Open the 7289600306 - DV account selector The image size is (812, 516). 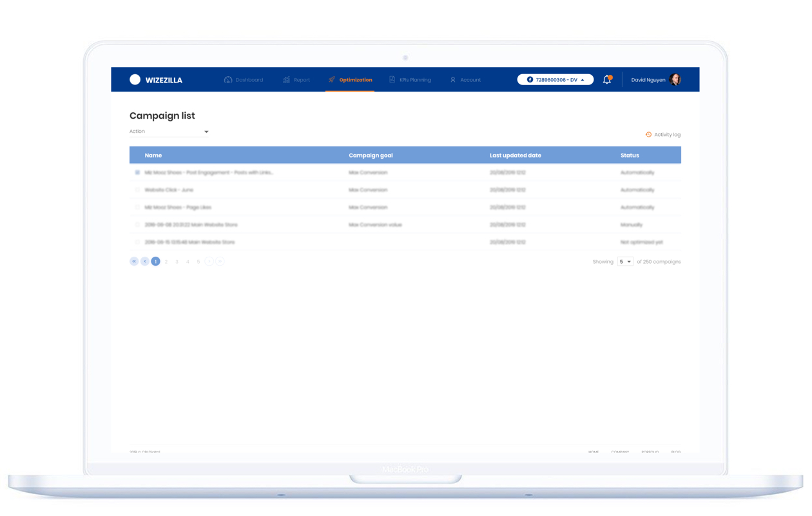[x=556, y=80]
